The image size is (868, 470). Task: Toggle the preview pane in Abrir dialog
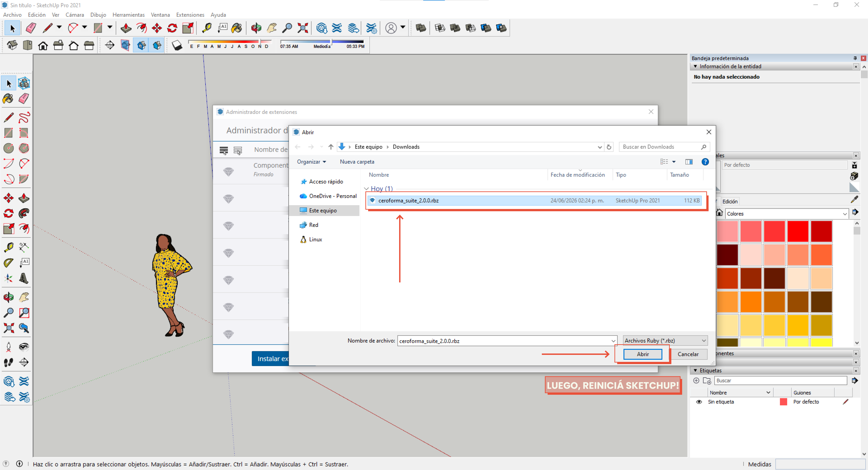pos(689,162)
